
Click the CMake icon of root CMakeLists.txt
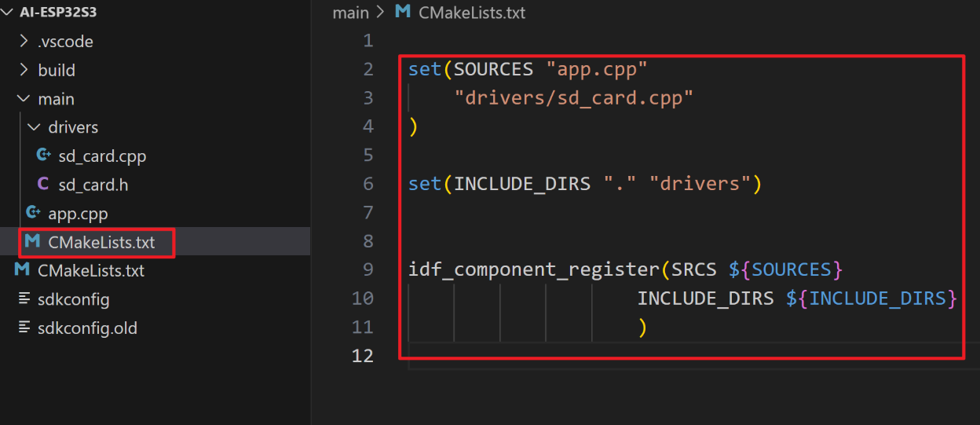tap(22, 270)
